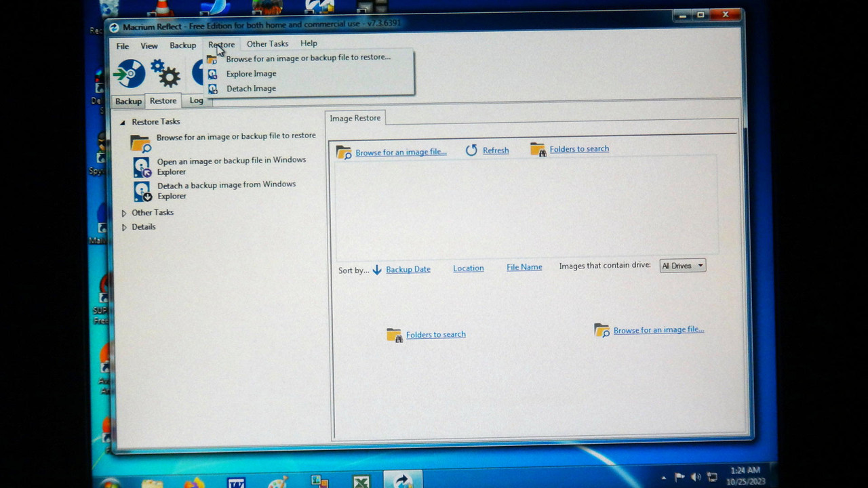Sort images by File Name
The image size is (868, 488).
(524, 268)
